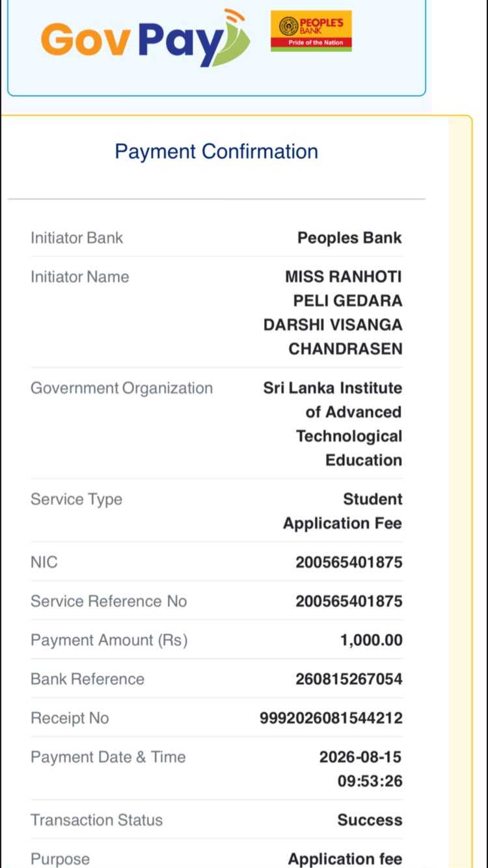This screenshot has width=488, height=868.
Task: Click the People's Bank logo
Action: [x=311, y=31]
